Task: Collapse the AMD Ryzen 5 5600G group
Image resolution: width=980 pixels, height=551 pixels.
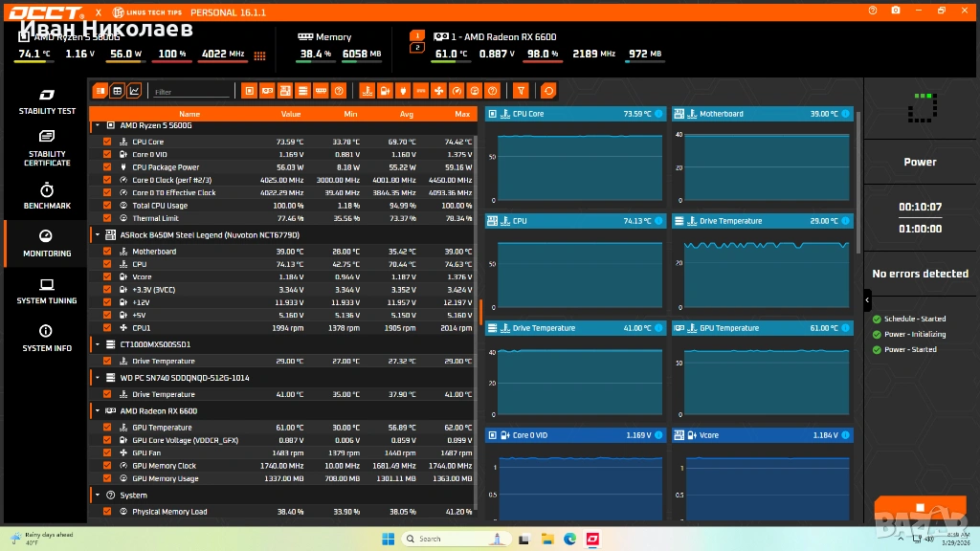Action: 96,125
